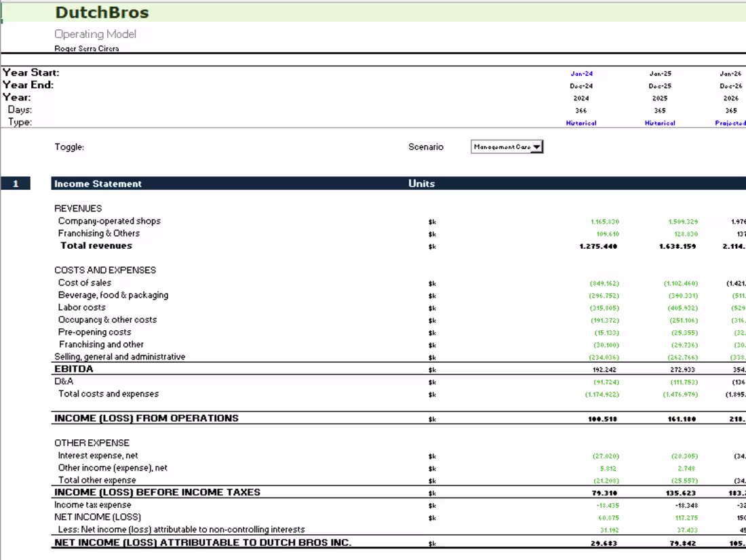The width and height of the screenshot is (746, 560).
Task: Click the 366 days cell
Action: coord(581,111)
